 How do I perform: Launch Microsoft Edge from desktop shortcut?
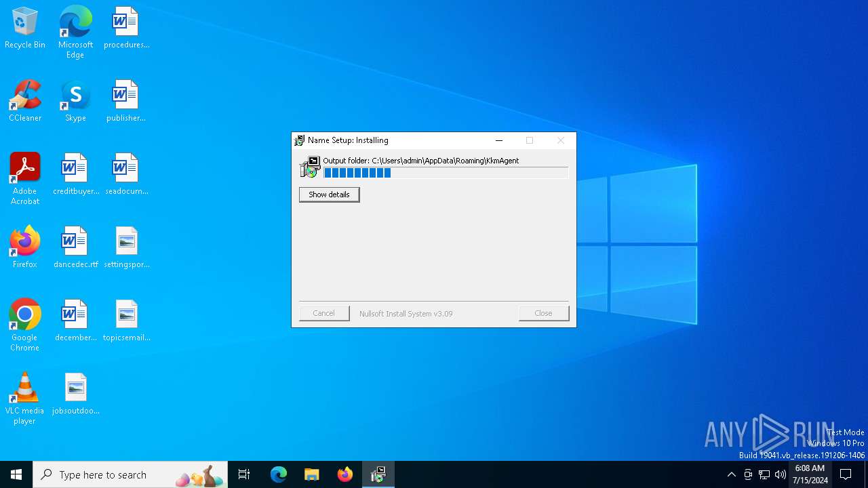click(x=75, y=32)
